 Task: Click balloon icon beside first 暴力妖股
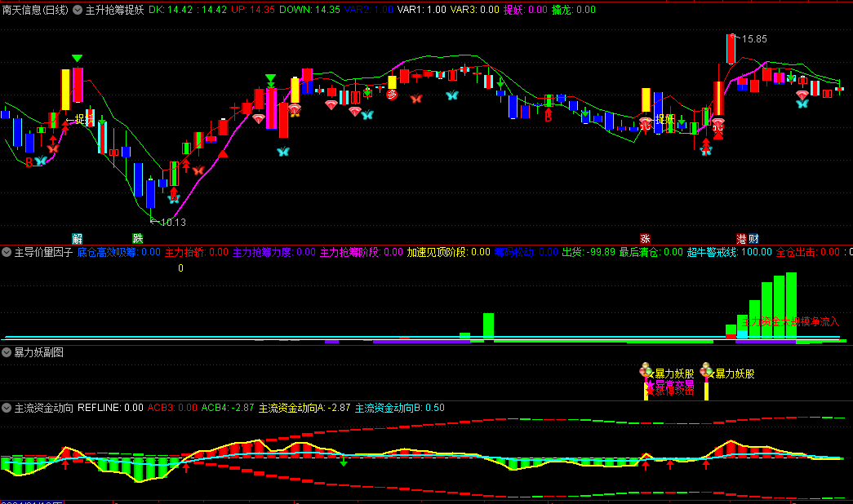pyautogui.click(x=646, y=371)
